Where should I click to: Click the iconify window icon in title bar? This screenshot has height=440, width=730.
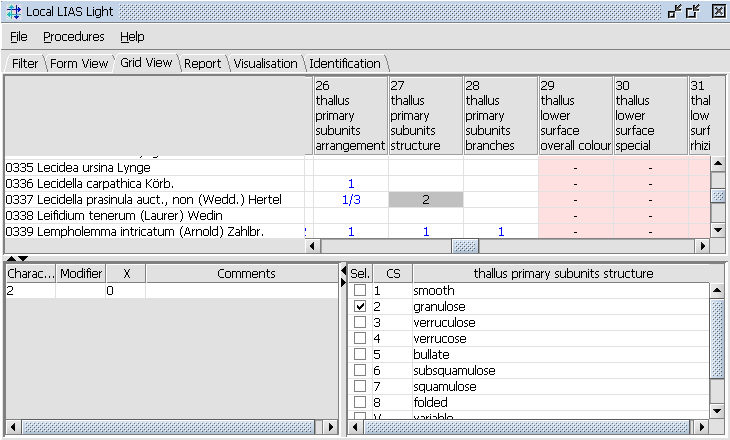[675, 11]
